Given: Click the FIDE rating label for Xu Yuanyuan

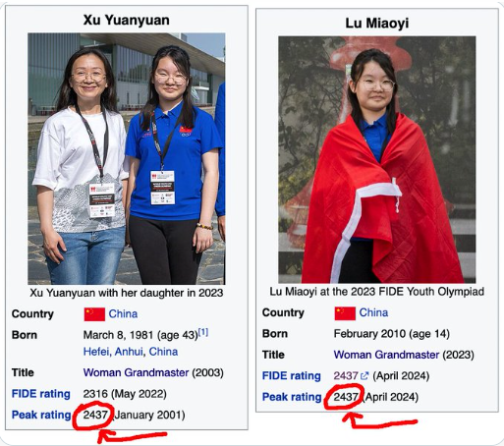Looking at the screenshot, I should pos(41,394).
